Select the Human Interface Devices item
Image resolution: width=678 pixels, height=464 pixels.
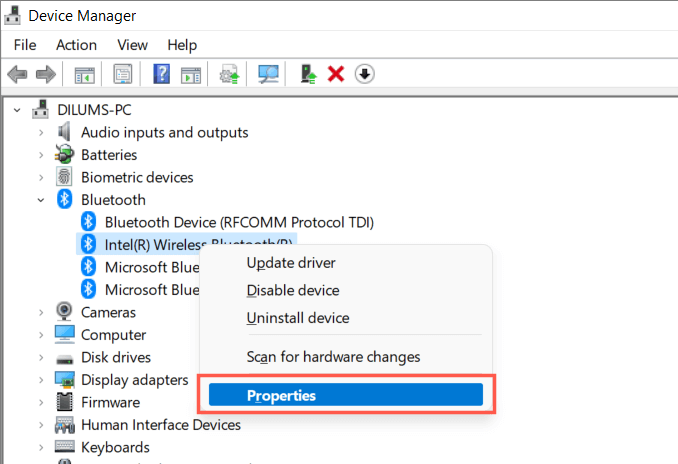coord(160,425)
